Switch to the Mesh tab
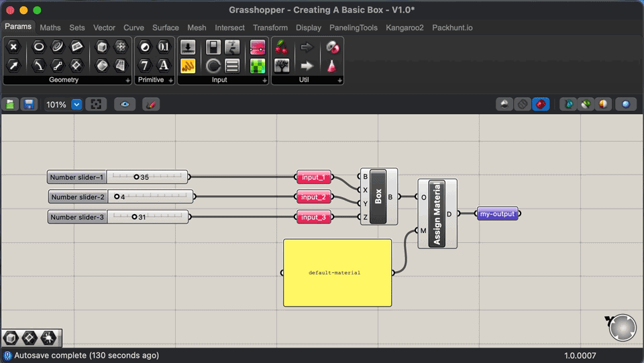The image size is (644, 363). tap(197, 28)
